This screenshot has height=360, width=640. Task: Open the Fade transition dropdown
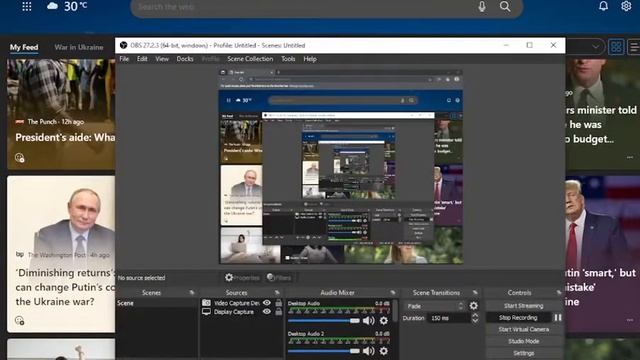[x=435, y=306]
